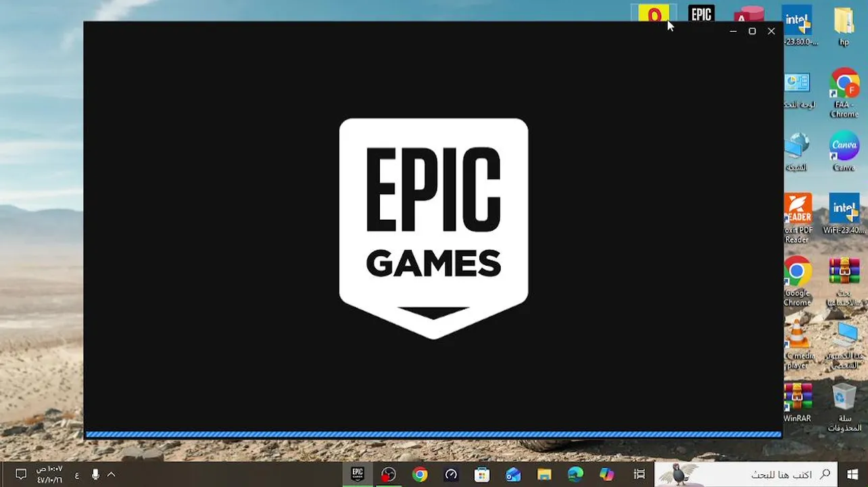Screen dimensions: 868x487
Task: Open File Explorer on the taskbar
Action: pos(544,474)
